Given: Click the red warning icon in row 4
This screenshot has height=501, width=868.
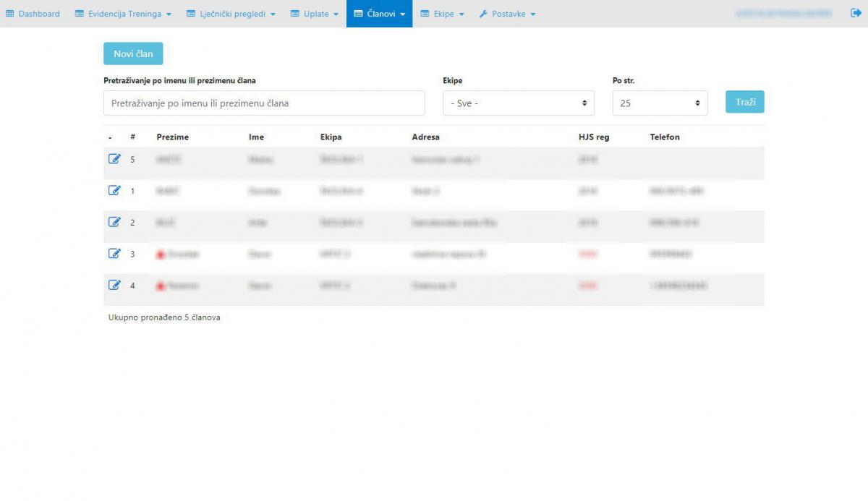Looking at the screenshot, I should coord(161,286).
